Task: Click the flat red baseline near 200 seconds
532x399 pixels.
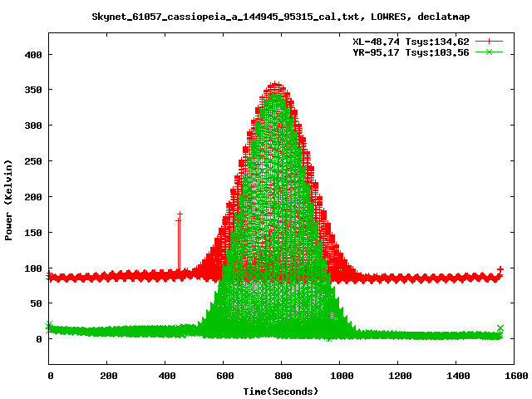Action: (x=107, y=276)
